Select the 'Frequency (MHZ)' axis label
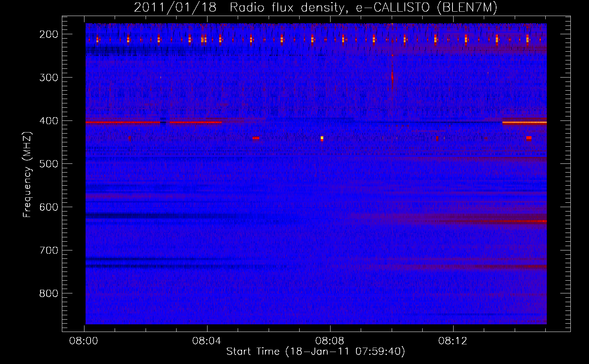Image resolution: width=589 pixels, height=364 pixels. point(27,175)
